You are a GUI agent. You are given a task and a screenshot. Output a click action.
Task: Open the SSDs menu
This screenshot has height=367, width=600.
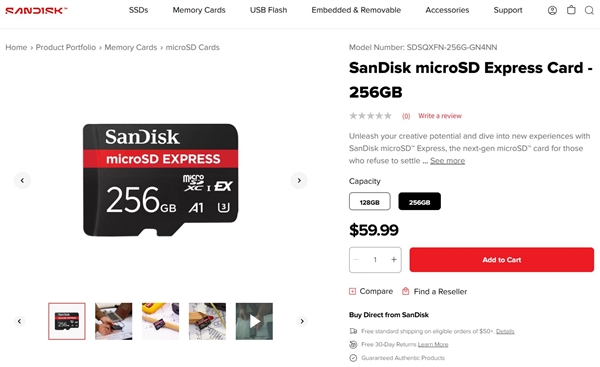point(139,10)
